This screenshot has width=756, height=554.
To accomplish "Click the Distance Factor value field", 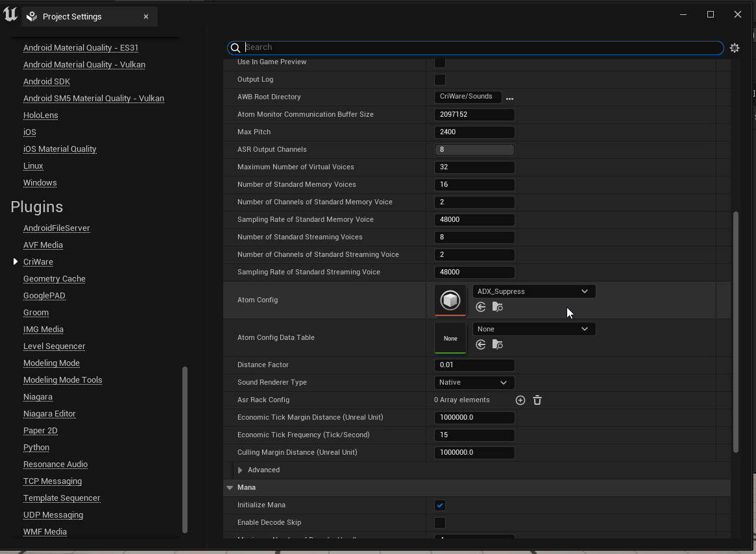I will click(x=474, y=365).
